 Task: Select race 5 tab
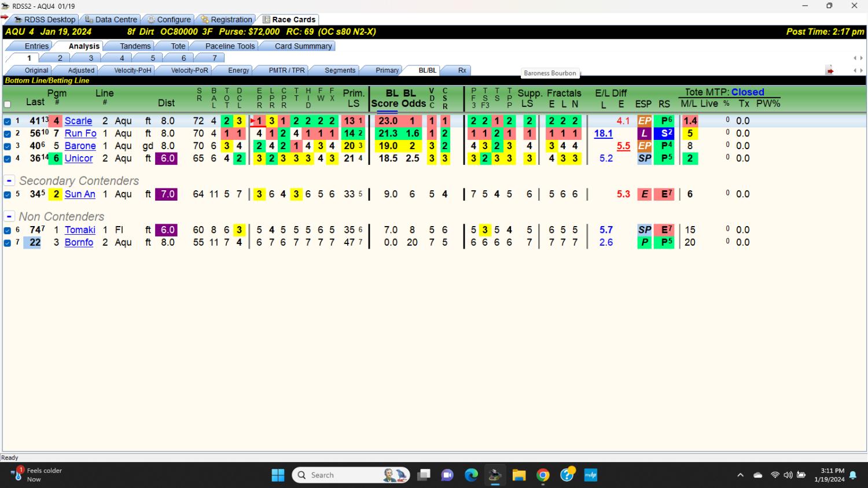click(x=153, y=58)
